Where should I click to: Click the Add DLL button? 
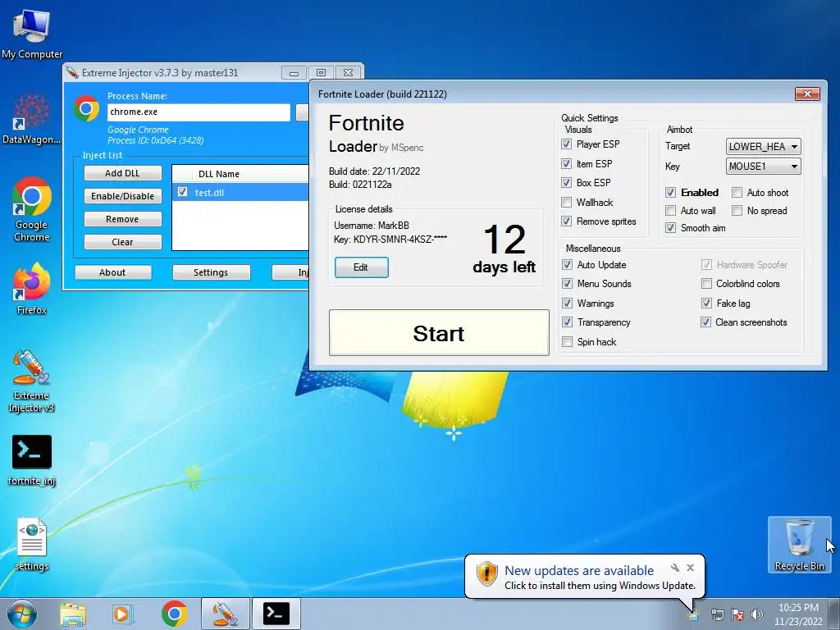(123, 173)
